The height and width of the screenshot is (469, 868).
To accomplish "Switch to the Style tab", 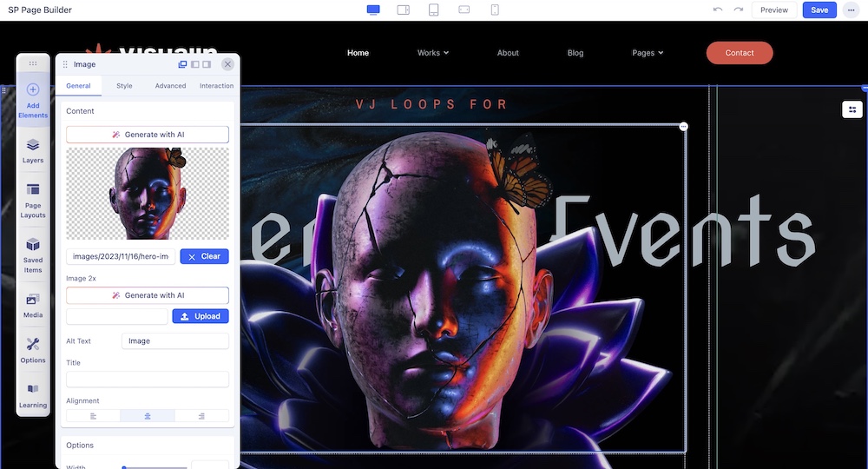I will (x=124, y=86).
